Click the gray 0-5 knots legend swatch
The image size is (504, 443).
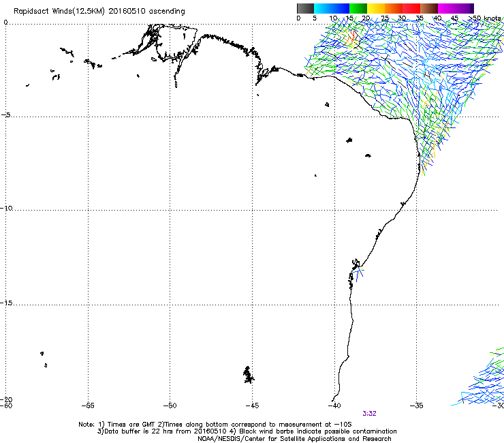tap(305, 8)
